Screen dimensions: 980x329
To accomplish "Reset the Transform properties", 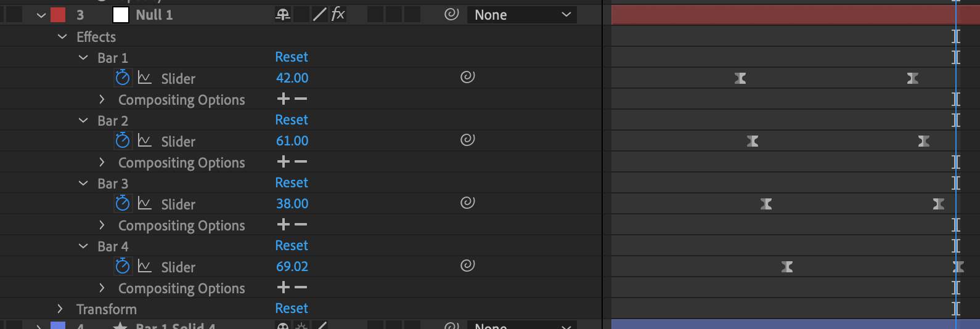I will [x=292, y=308].
